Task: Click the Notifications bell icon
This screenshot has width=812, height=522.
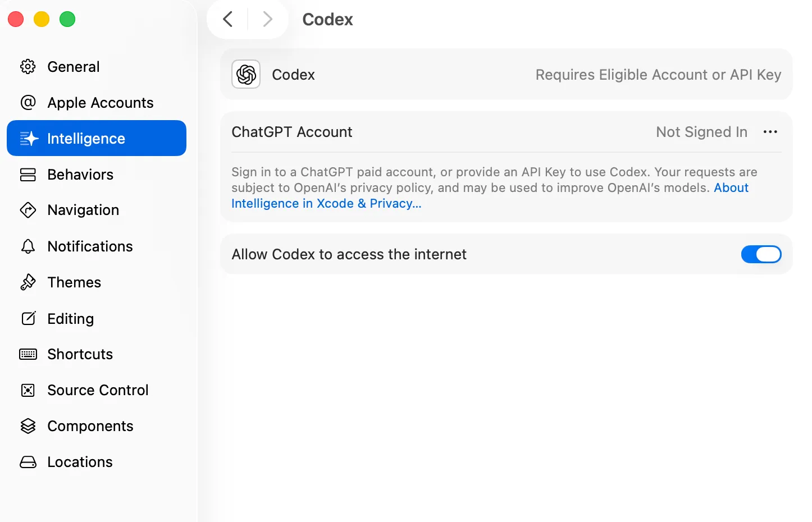Action: [x=28, y=246]
